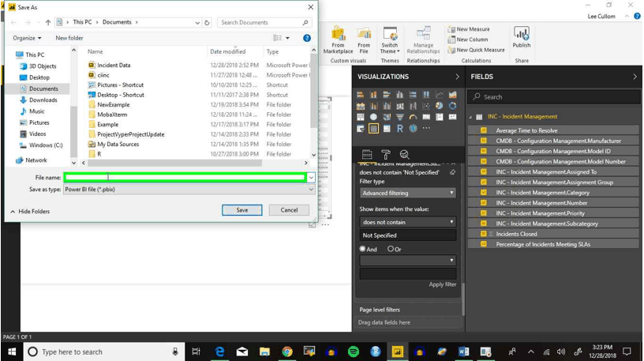Open more visualizations ellipsis
The height and width of the screenshot is (361, 644).
click(426, 128)
